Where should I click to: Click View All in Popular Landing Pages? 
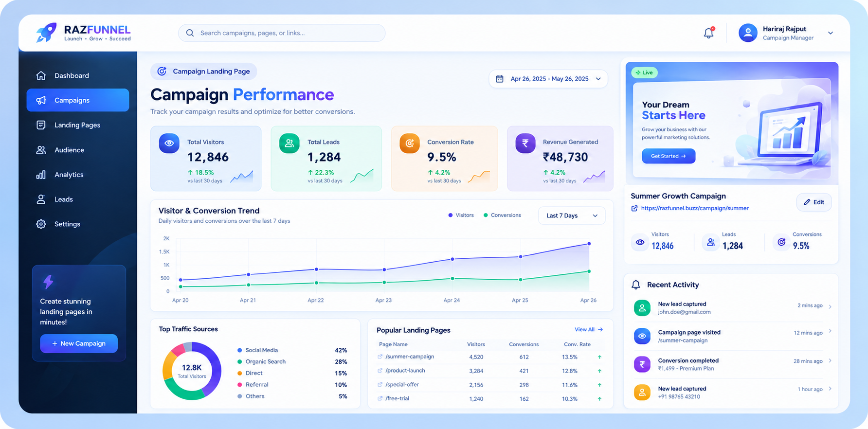589,329
